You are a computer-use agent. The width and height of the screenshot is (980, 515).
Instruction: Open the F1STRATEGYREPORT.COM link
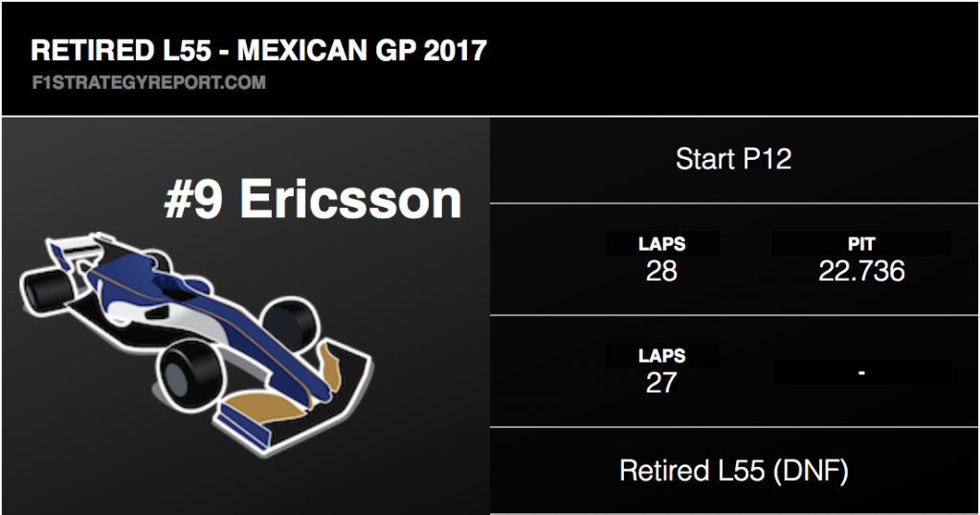[x=148, y=82]
